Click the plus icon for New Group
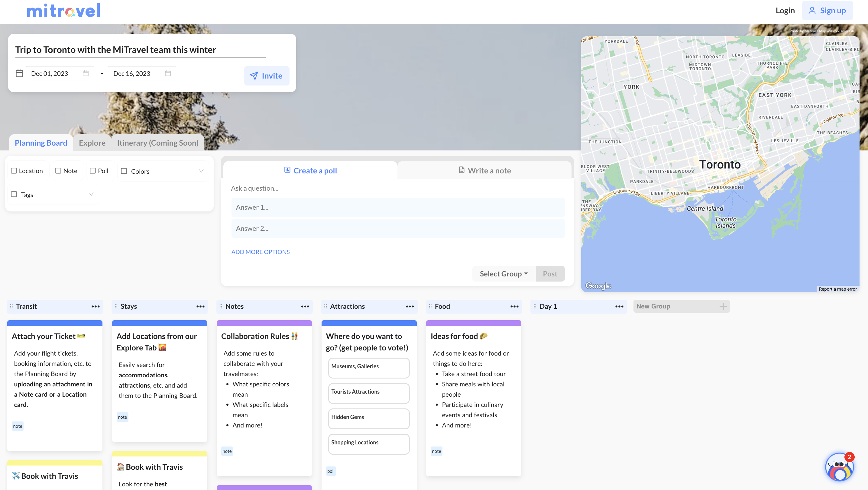This screenshot has height=490, width=868. [723, 306]
